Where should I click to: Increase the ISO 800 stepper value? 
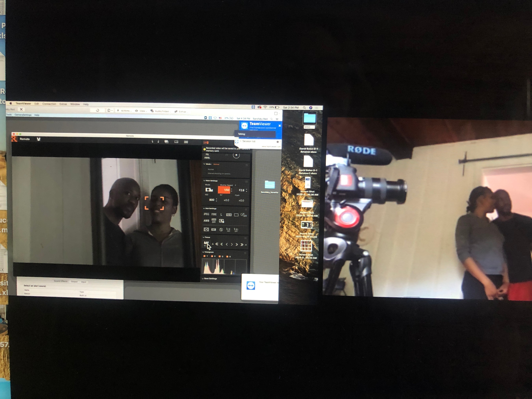pos(217,199)
